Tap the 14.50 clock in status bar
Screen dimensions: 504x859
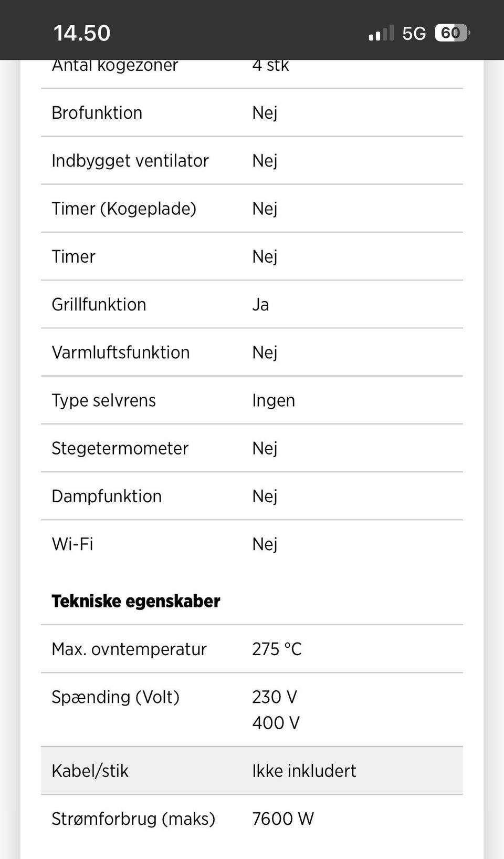82,33
